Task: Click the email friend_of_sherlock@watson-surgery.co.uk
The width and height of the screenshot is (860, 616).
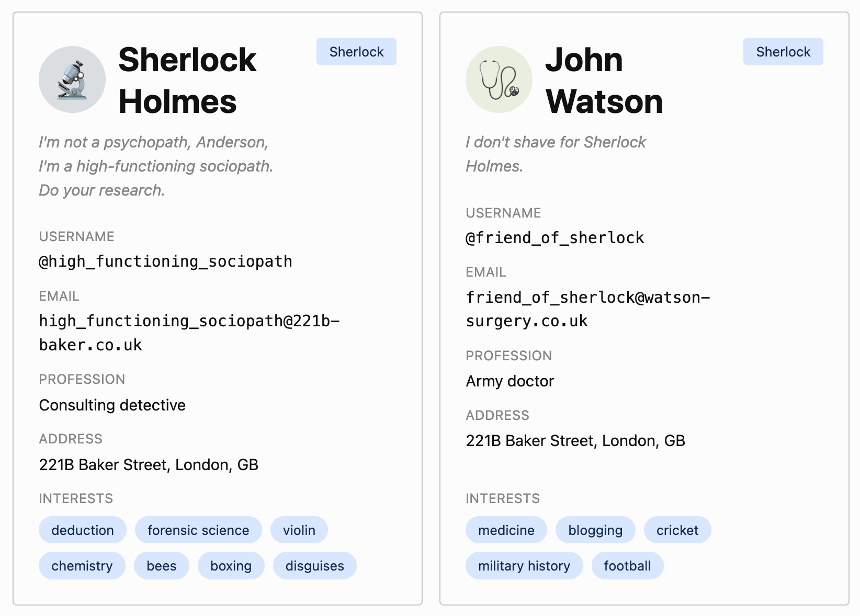Action: pyautogui.click(x=588, y=309)
